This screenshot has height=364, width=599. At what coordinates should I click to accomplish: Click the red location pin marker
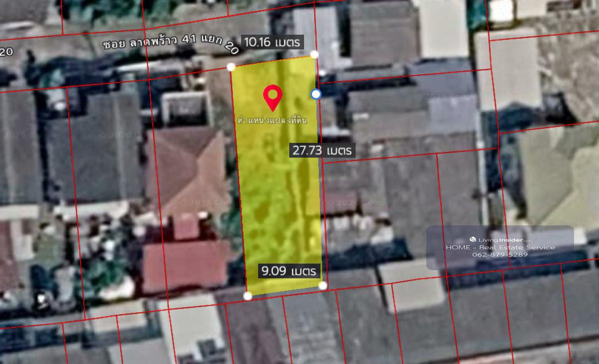point(273,97)
